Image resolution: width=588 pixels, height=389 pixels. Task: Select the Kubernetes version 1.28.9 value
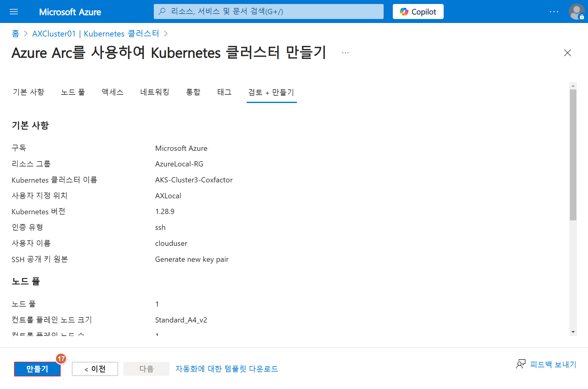click(165, 212)
